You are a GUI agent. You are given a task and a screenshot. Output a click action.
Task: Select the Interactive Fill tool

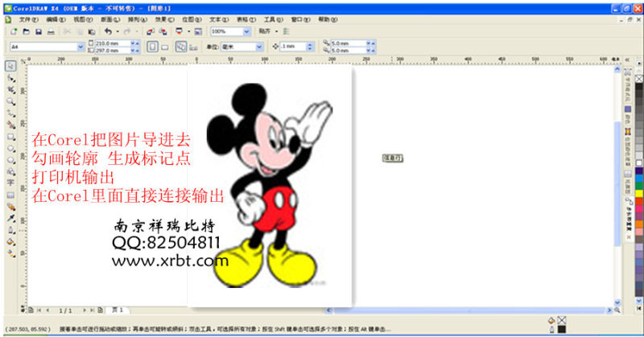coord(11,254)
